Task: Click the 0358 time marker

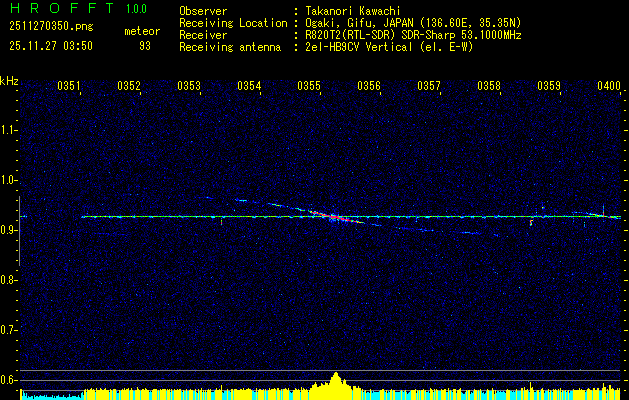Action: click(489, 86)
